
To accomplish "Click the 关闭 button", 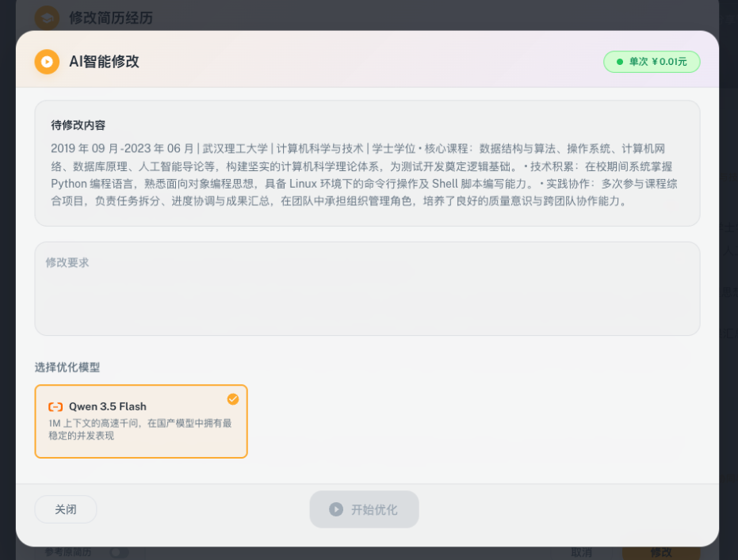I will (66, 509).
